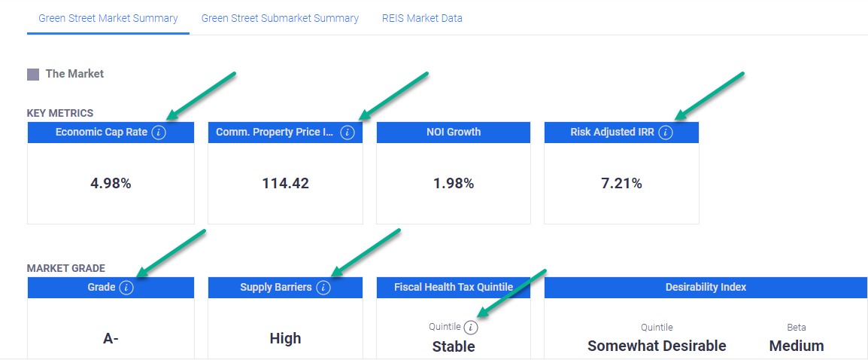Click the Somewhat Desirable quintile value
Viewport: 868px width, 360px height.
[657, 346]
